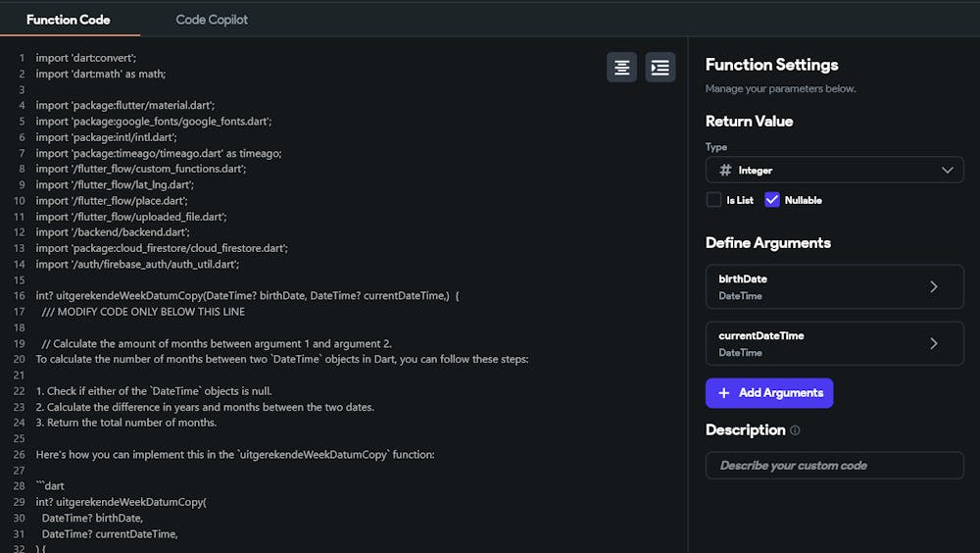The height and width of the screenshot is (553, 980).
Task: Click the center-align format code icon
Action: coord(621,67)
